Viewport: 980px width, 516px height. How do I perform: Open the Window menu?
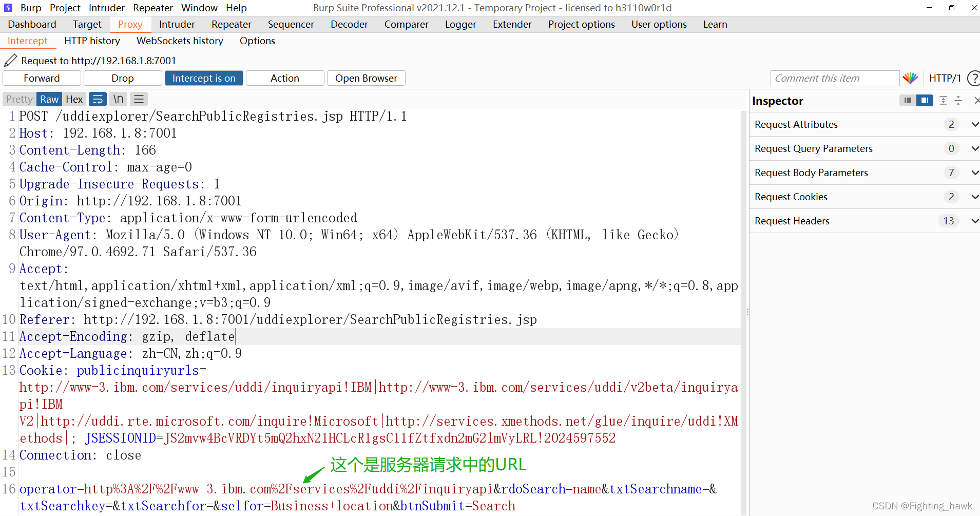coord(199,8)
